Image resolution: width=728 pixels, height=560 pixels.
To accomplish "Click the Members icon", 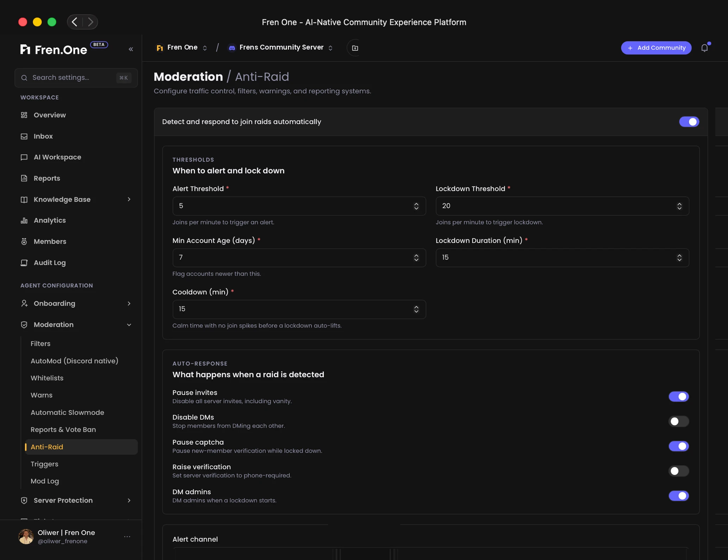I will point(24,242).
